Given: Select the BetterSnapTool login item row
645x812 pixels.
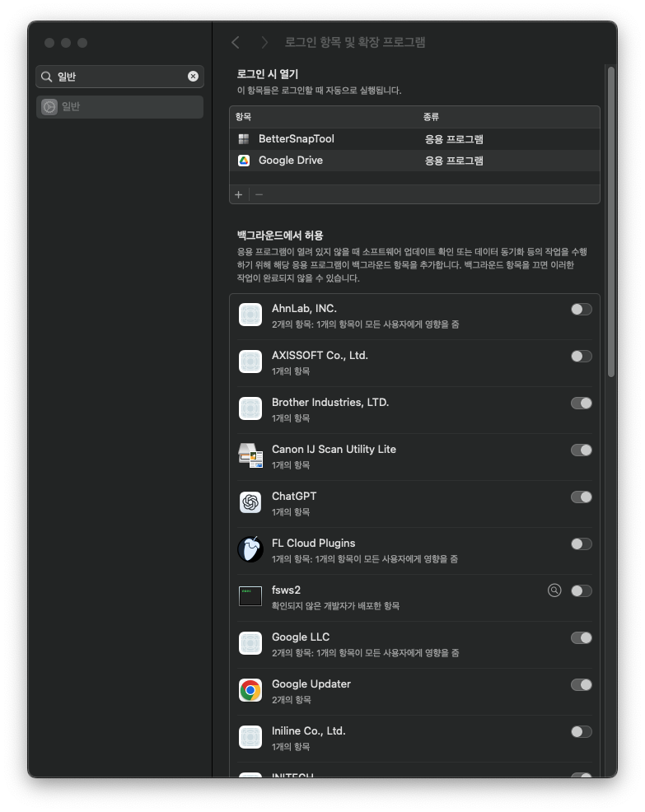Looking at the screenshot, I should click(x=414, y=139).
